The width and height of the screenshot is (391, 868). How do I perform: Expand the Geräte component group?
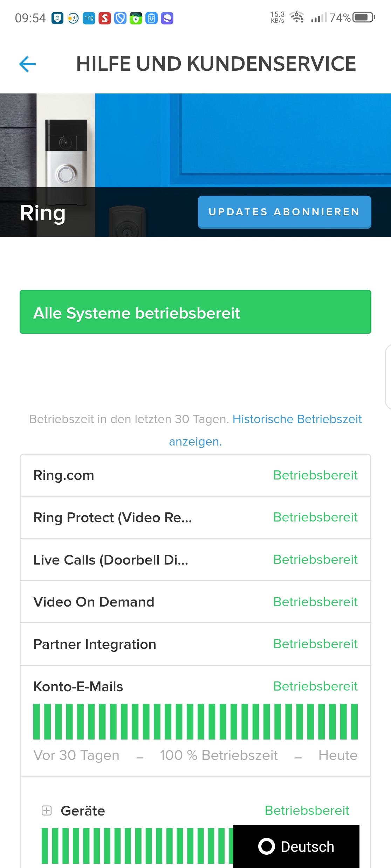point(47,811)
